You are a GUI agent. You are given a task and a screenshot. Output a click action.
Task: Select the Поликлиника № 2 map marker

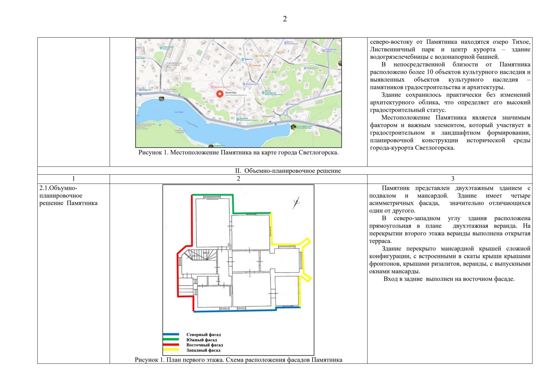click(212, 87)
